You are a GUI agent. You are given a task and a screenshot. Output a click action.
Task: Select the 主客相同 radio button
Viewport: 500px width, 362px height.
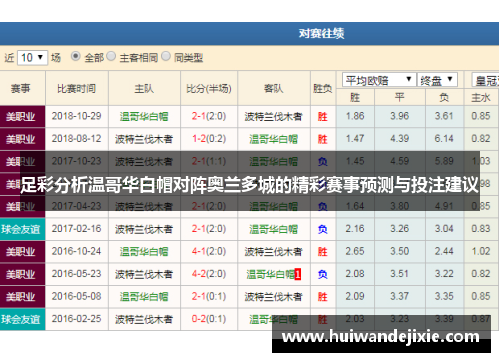(x=111, y=56)
